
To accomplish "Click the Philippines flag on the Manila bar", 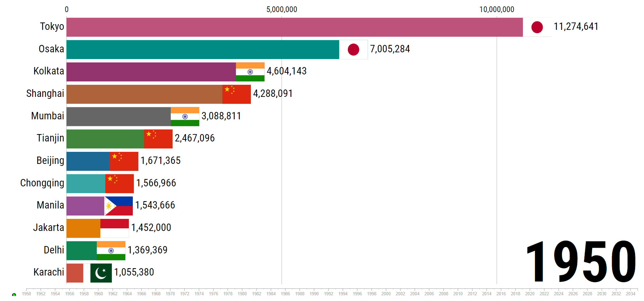I will tap(118, 206).
